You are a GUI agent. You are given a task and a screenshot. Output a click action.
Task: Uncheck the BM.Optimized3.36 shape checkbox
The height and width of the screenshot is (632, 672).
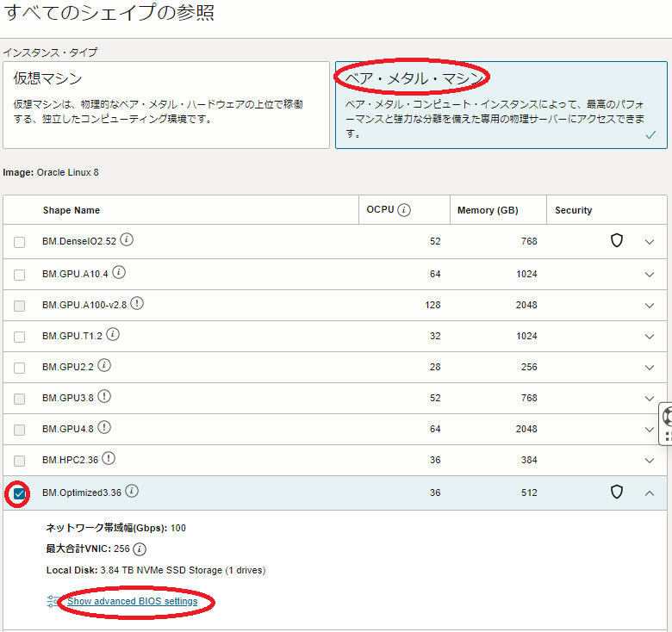click(x=19, y=493)
